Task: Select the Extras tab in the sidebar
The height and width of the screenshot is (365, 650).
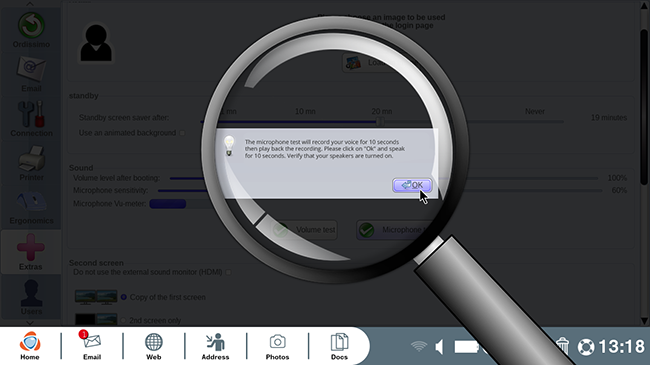Action: [x=31, y=252]
